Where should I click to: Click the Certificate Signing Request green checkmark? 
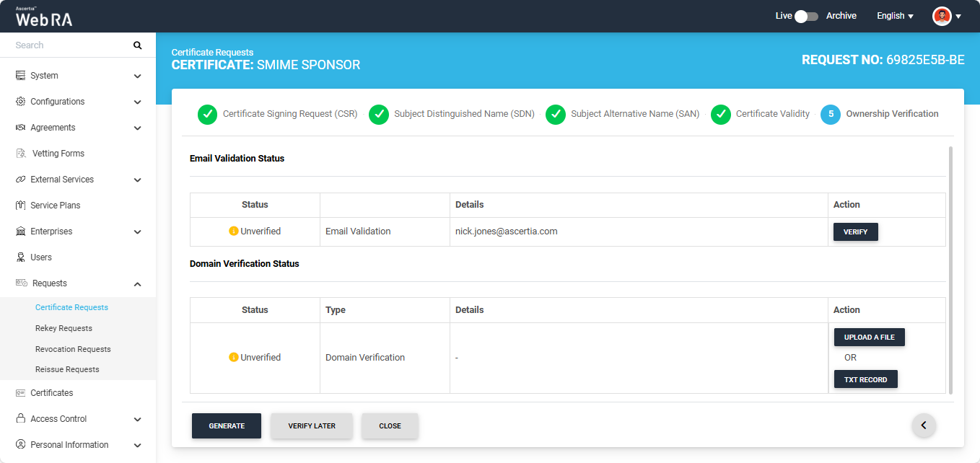coord(207,114)
